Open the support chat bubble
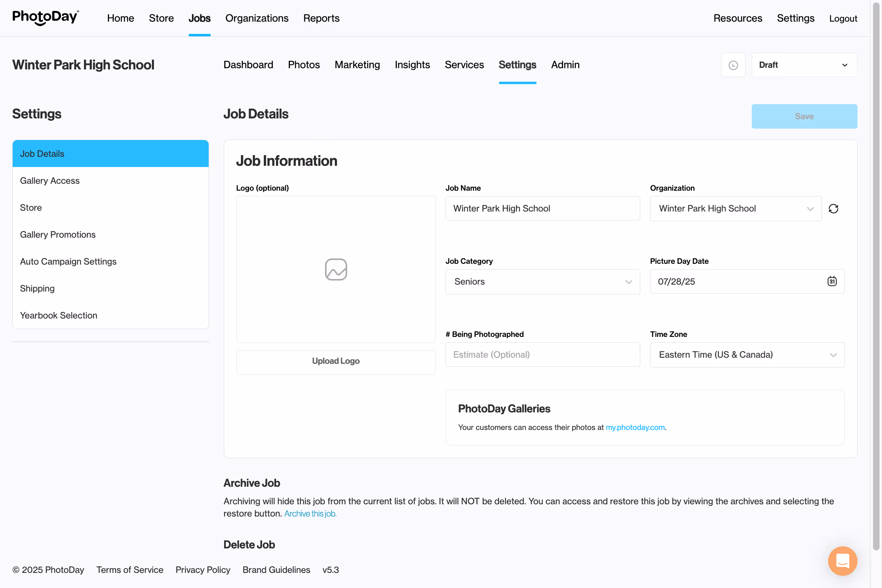Viewport: 882px width, 588px height. click(x=842, y=561)
